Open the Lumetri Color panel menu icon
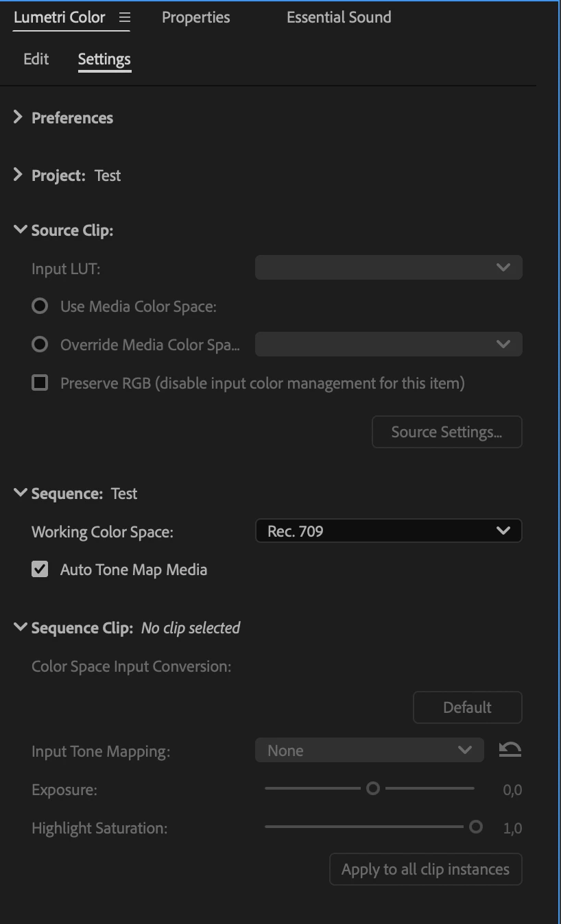The width and height of the screenshot is (561, 924). pos(124,18)
